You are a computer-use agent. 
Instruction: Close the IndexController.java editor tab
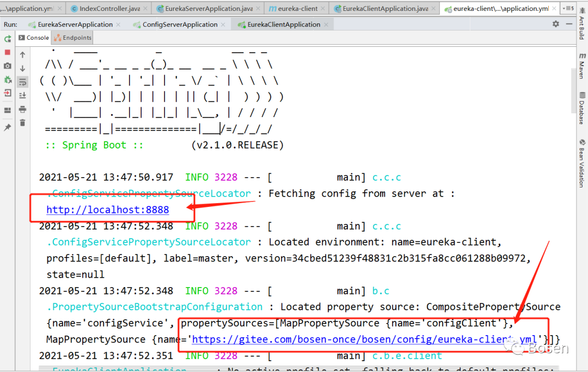(x=145, y=8)
